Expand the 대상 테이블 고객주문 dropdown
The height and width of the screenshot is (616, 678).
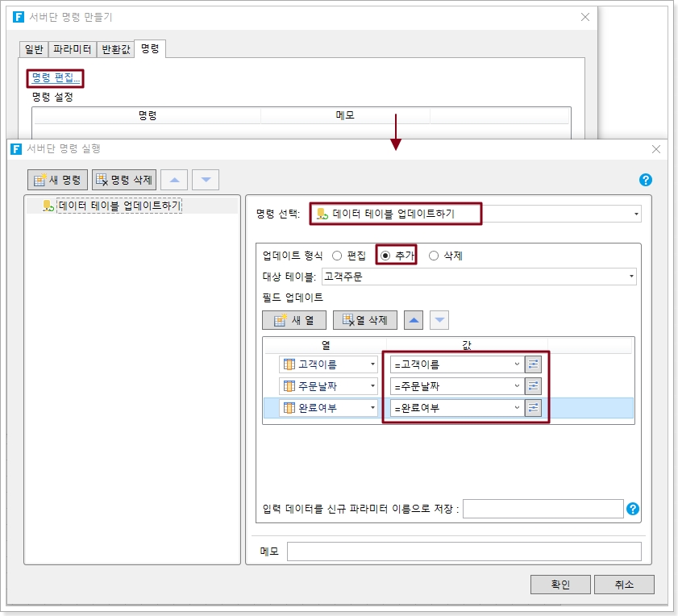pos(630,277)
